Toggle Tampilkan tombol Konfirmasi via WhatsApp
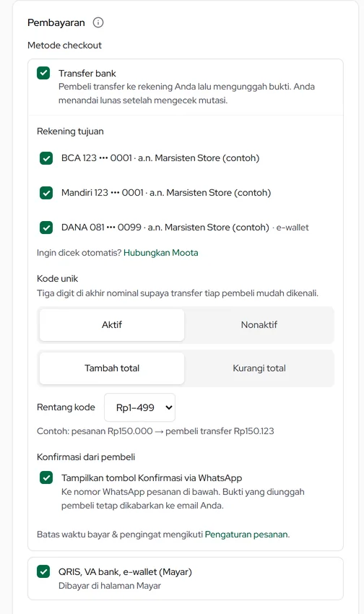 [46, 477]
